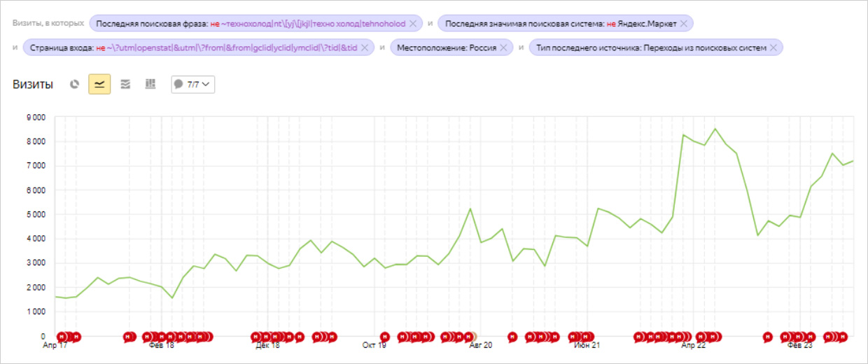Click the highest peak on the visits line

pyautogui.click(x=715, y=129)
